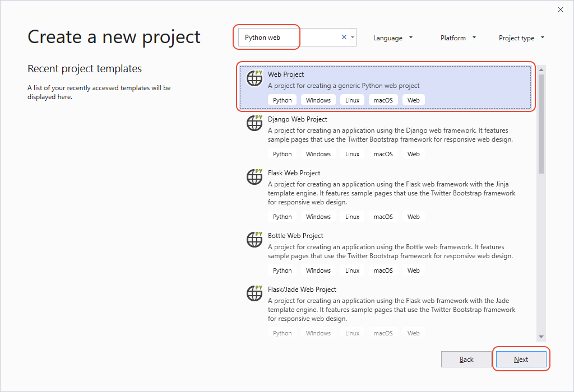Click the Back button
The height and width of the screenshot is (392, 574).
466,359
